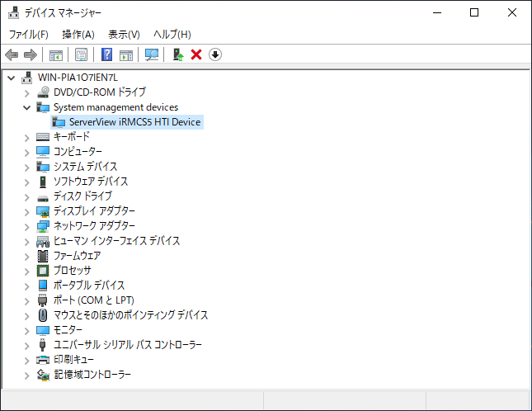Expand the ネットワーク アダプター category
Image resolution: width=532 pixels, height=411 pixels.
pyautogui.click(x=26, y=227)
